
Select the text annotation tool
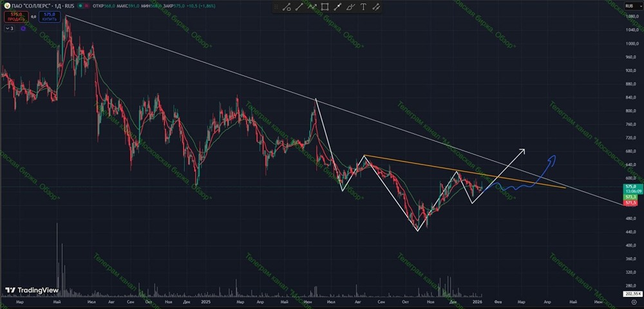[363, 7]
